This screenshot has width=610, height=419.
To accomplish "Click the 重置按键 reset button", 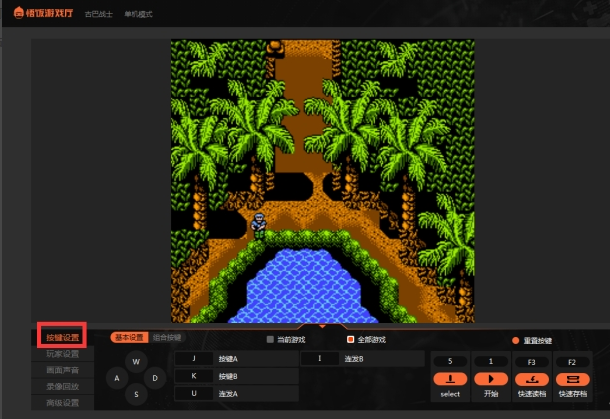I will pos(516,340).
